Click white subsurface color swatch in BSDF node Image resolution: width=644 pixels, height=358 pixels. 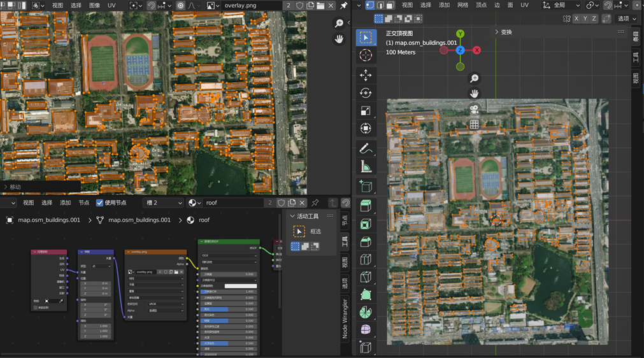coord(241,286)
